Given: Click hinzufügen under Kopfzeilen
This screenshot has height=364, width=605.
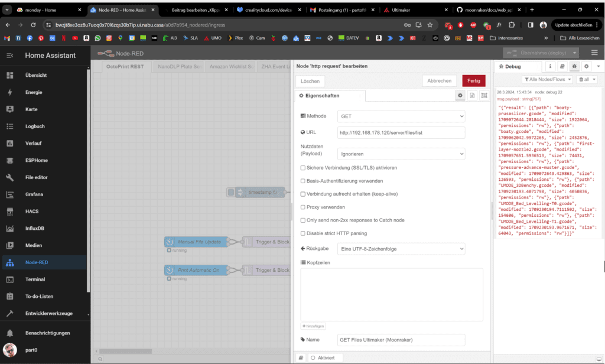Looking at the screenshot, I should (x=313, y=326).
